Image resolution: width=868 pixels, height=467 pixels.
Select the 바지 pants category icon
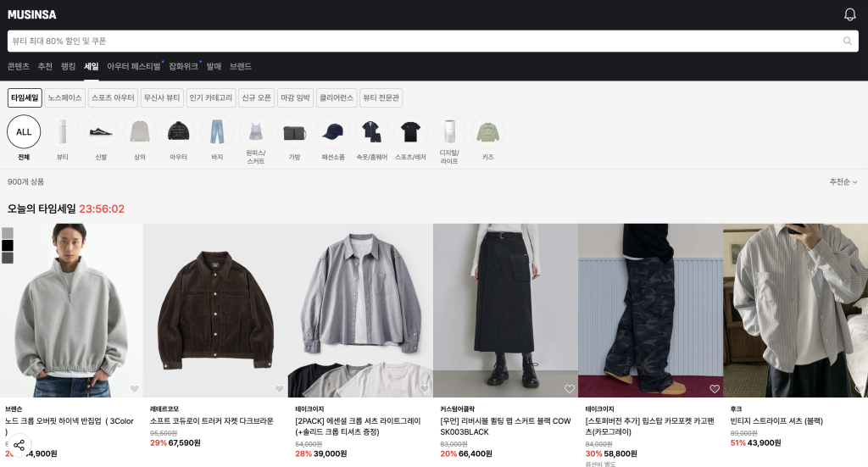click(217, 132)
